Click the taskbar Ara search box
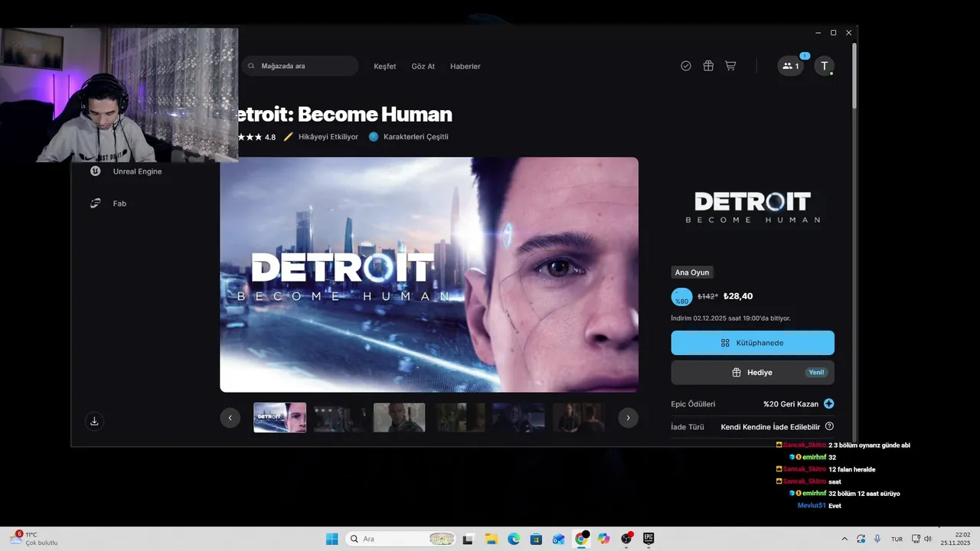The image size is (980, 551). 402,539
